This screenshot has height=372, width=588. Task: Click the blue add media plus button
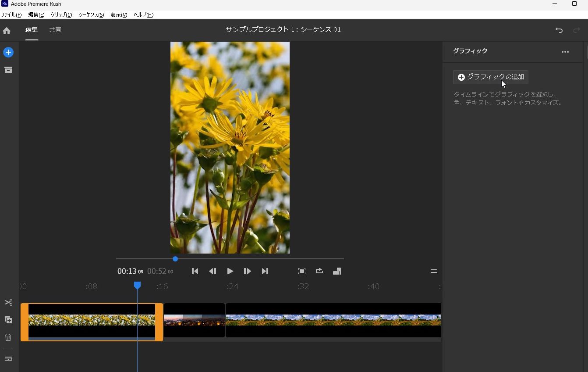pos(8,52)
